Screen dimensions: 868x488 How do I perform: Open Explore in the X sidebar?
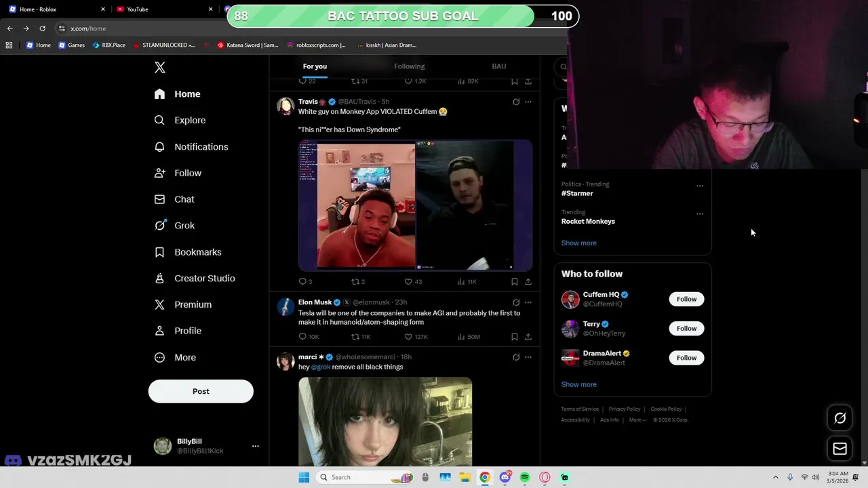[x=180, y=120]
